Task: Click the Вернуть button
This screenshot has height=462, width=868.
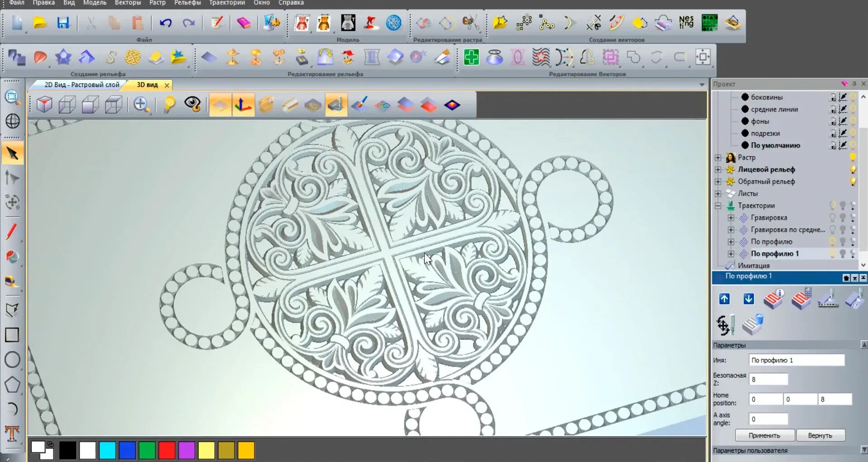Action: point(820,435)
